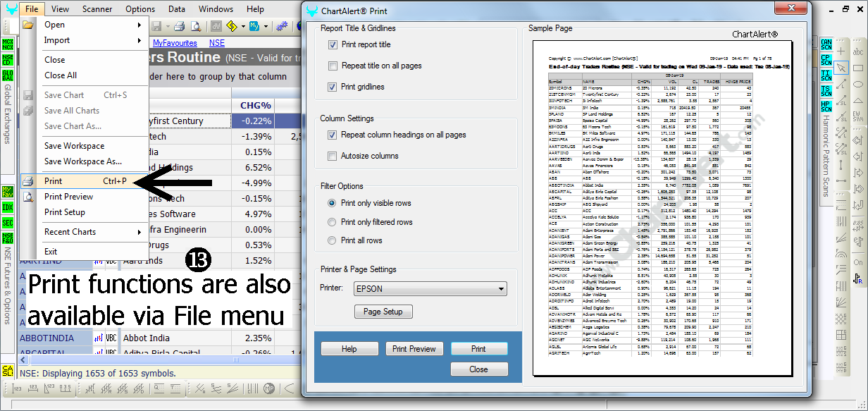Click the My Fav sidebar icon

8,192
